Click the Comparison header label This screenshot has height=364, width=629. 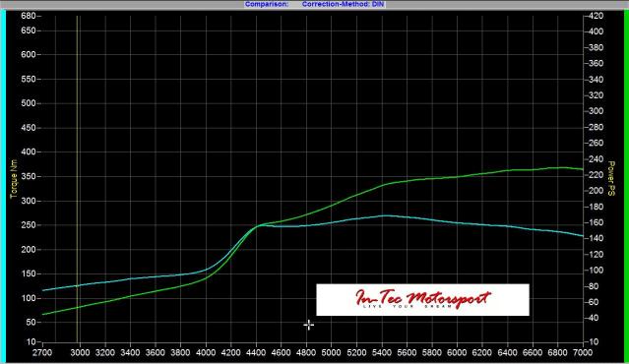(267, 4)
